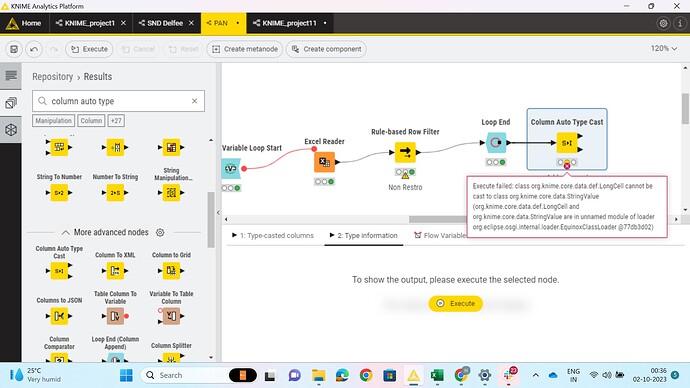Image resolution: width=690 pixels, height=388 pixels.
Task: Collapse the More advanced nodes section
Action: 66,232
